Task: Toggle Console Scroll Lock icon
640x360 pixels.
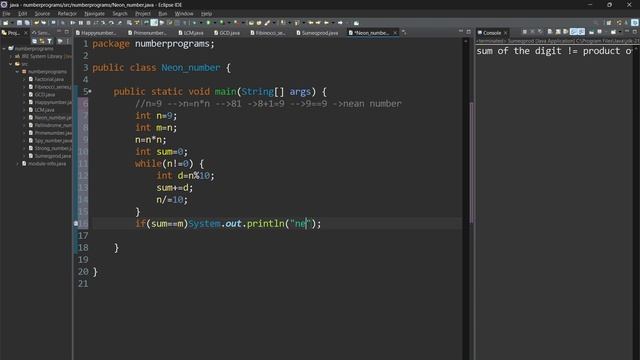Action: (x=558, y=32)
